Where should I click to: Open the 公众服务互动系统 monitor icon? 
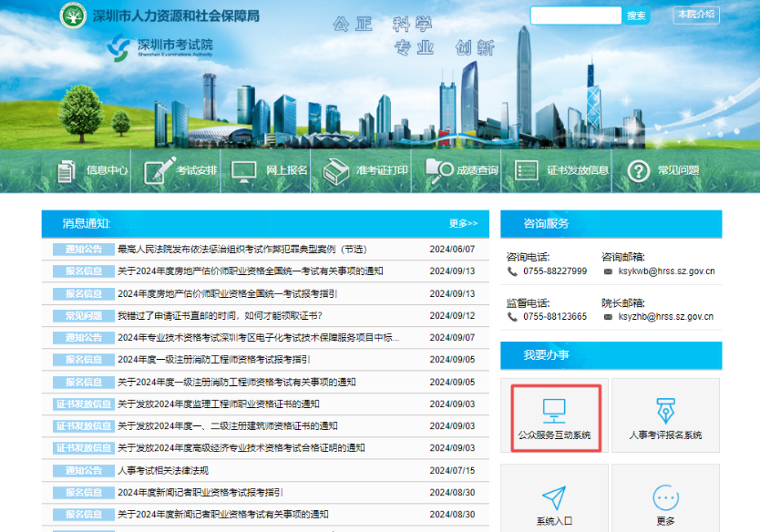pyautogui.click(x=555, y=410)
